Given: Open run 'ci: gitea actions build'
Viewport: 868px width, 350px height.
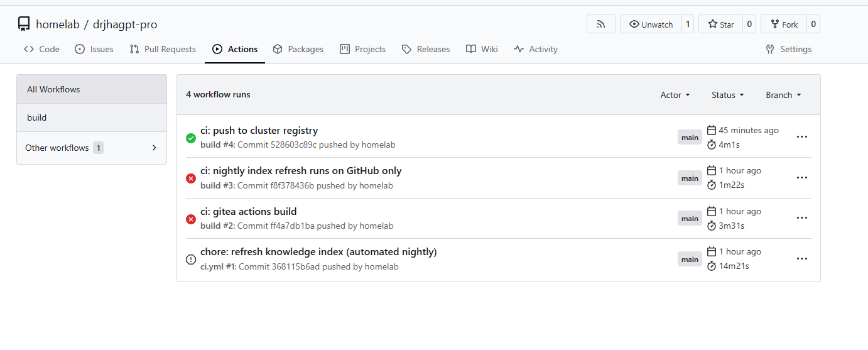Looking at the screenshot, I should (248, 212).
